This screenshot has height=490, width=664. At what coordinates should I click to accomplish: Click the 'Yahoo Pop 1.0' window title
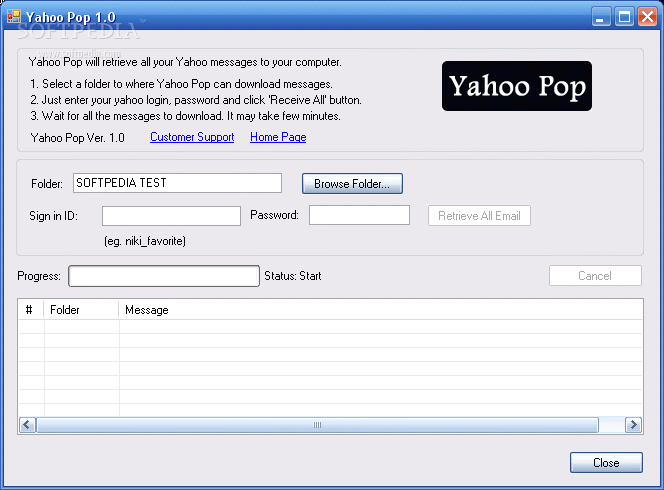pos(71,17)
